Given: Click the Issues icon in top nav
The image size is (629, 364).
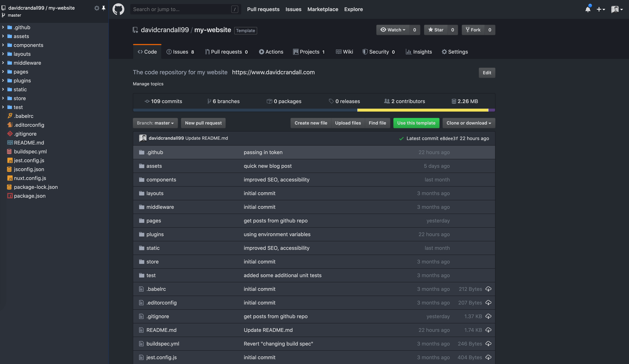Looking at the screenshot, I should click(293, 9).
